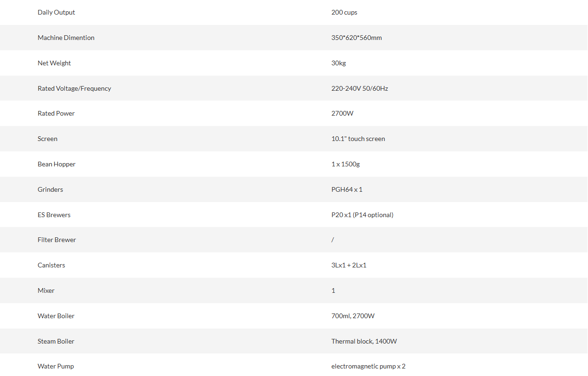The image size is (588, 376).
Task: Click the "P20 x1 (P14 optional)" value
Action: pyautogui.click(x=362, y=215)
